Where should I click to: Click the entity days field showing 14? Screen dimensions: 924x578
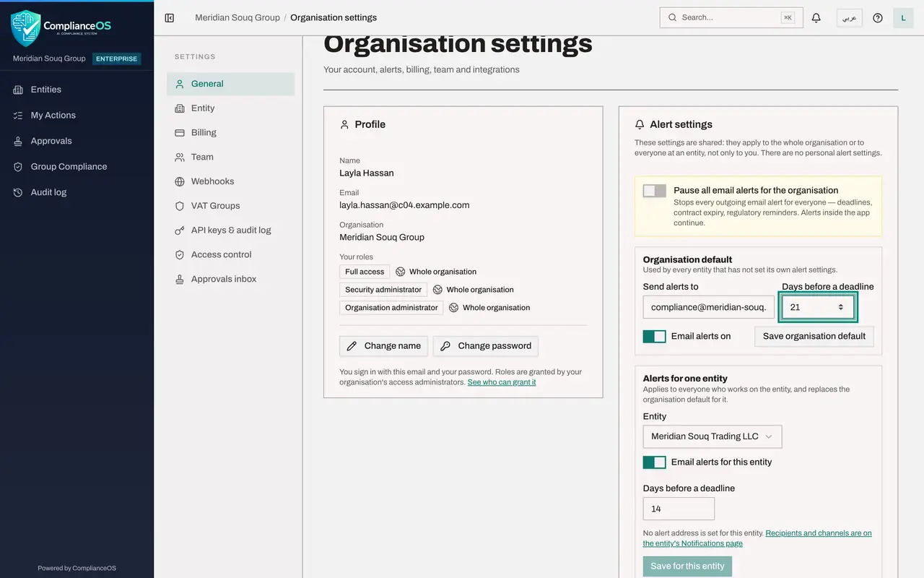(x=679, y=509)
